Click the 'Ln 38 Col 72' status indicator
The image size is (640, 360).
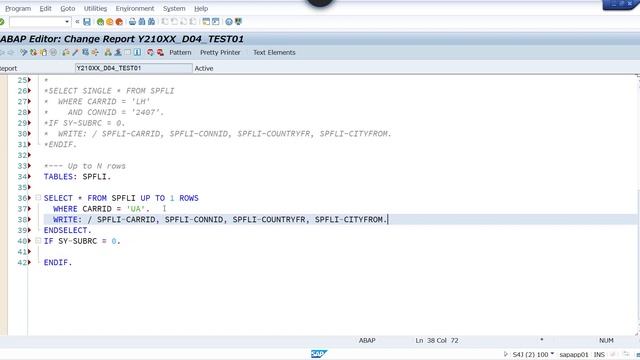437,340
